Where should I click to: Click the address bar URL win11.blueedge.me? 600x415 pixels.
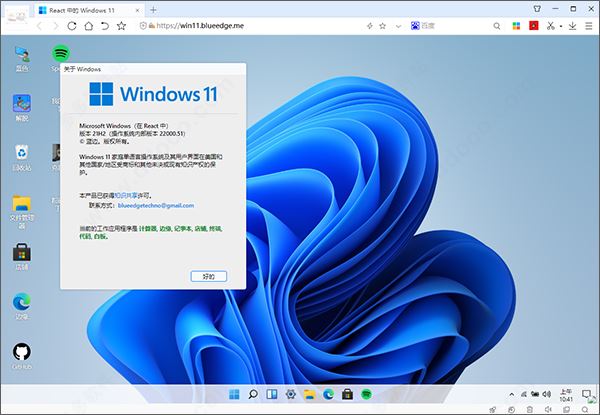coord(201,26)
